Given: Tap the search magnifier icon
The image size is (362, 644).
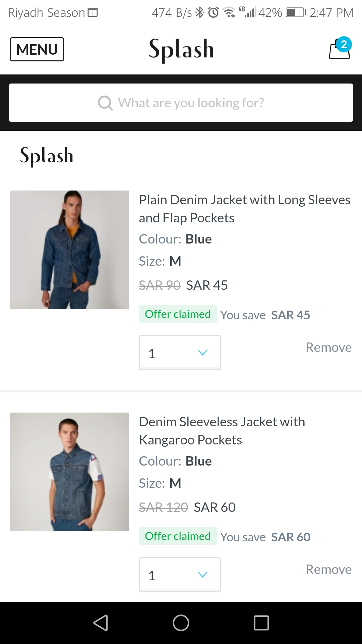Looking at the screenshot, I should click(105, 103).
